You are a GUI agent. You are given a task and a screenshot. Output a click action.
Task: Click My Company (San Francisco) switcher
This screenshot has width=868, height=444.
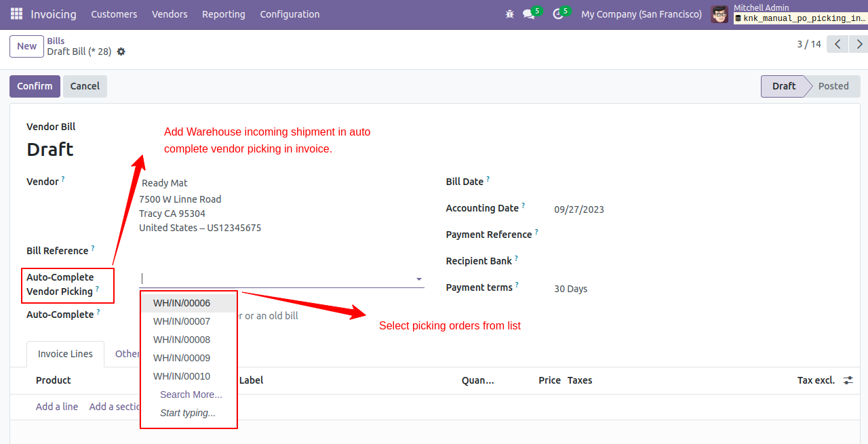[642, 14]
